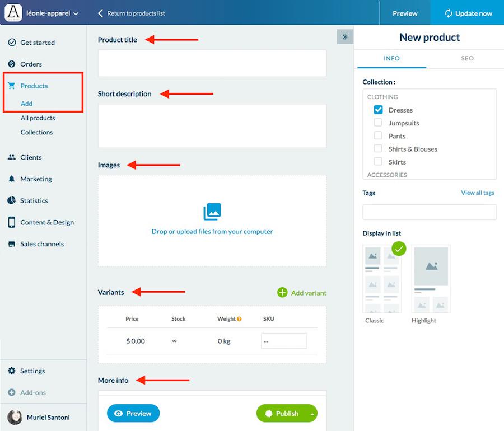Open Statistics via pie chart icon
Screen dimensions: 504x431
[12, 200]
